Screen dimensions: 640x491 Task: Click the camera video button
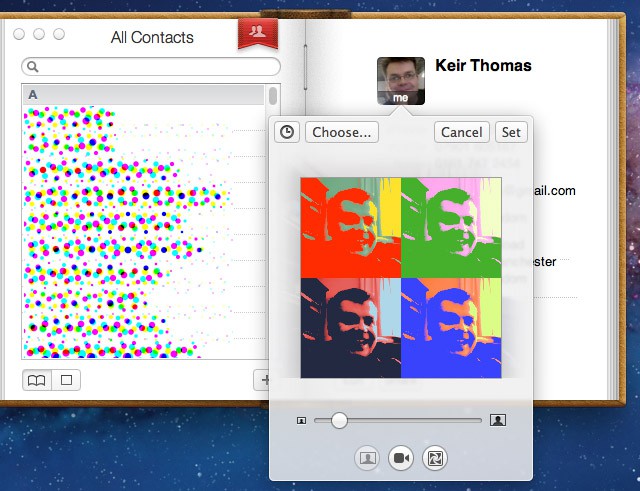(x=401, y=457)
